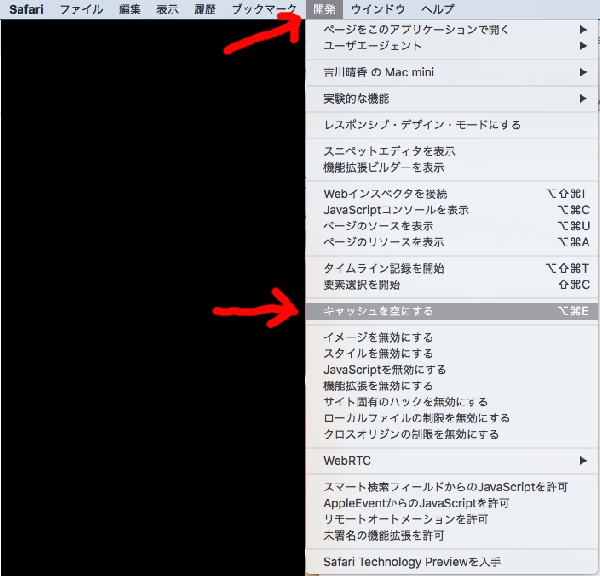Choose ページのリソースを表示

(452, 242)
